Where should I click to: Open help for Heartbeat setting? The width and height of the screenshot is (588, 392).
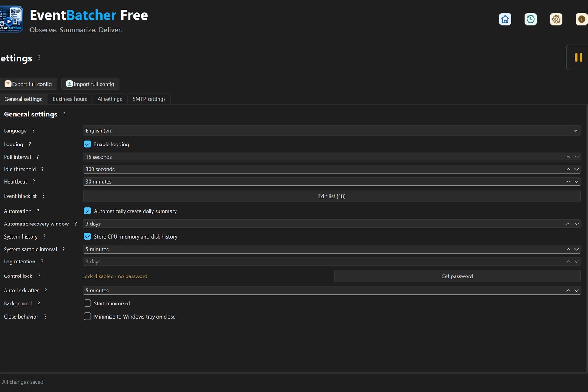tap(34, 182)
